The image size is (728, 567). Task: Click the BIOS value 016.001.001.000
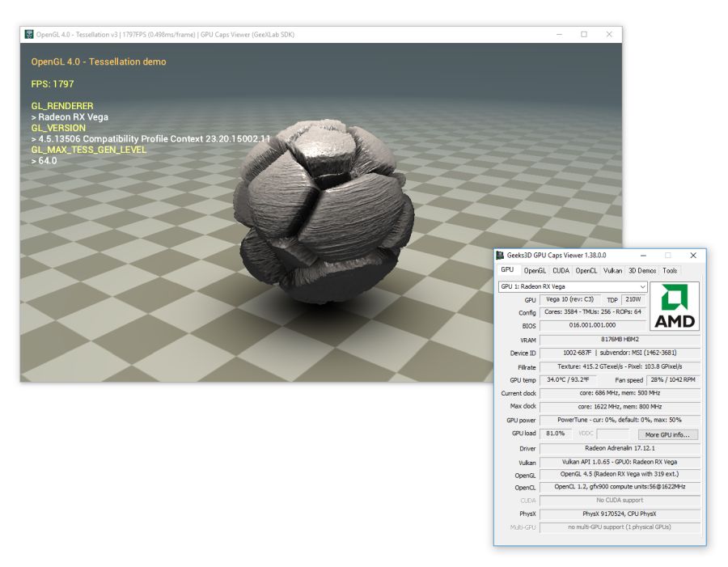click(593, 325)
